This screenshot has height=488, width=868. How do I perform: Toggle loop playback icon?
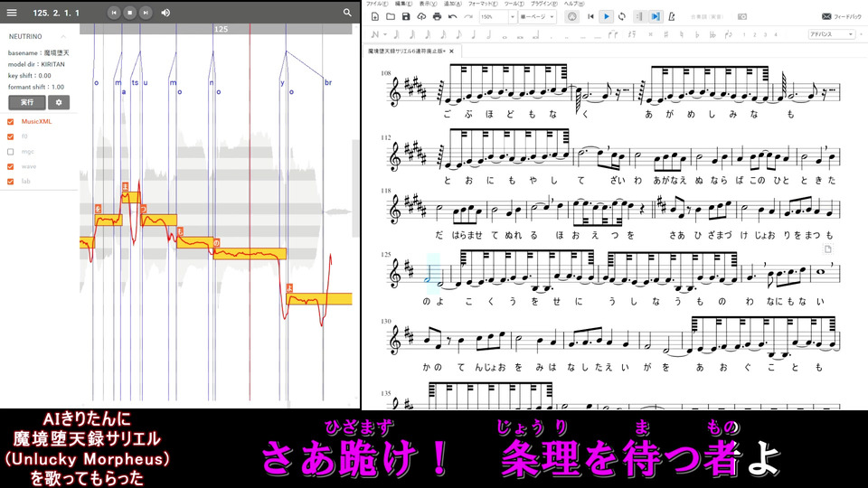pos(622,16)
